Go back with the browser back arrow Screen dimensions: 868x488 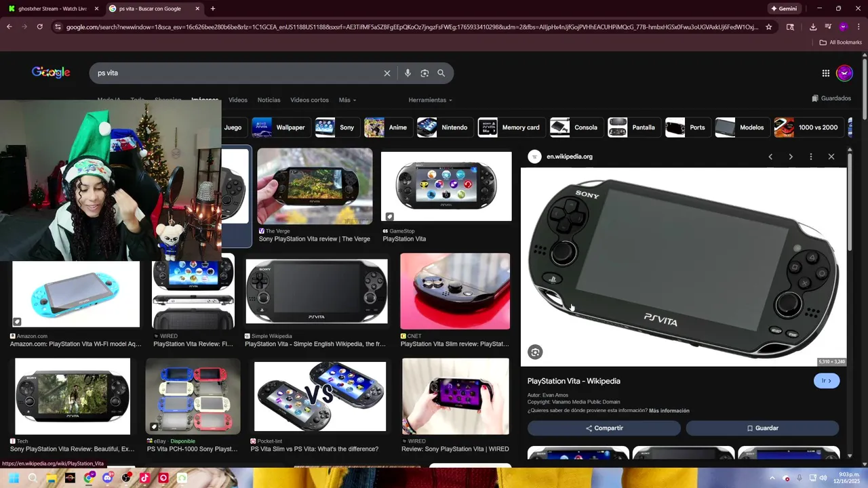pyautogui.click(x=9, y=27)
